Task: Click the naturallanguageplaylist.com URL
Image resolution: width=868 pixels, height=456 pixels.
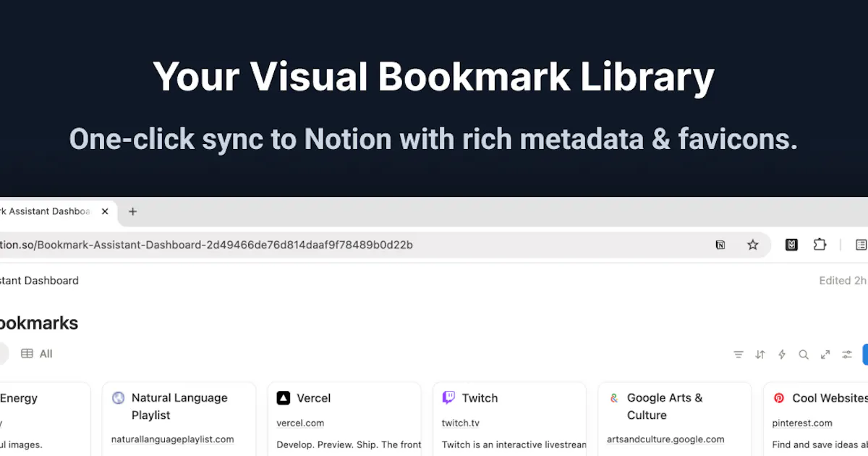Action: 173,439
